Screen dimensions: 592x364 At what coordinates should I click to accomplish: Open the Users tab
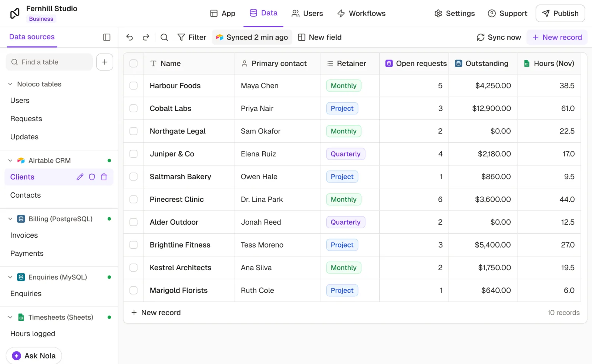(307, 13)
